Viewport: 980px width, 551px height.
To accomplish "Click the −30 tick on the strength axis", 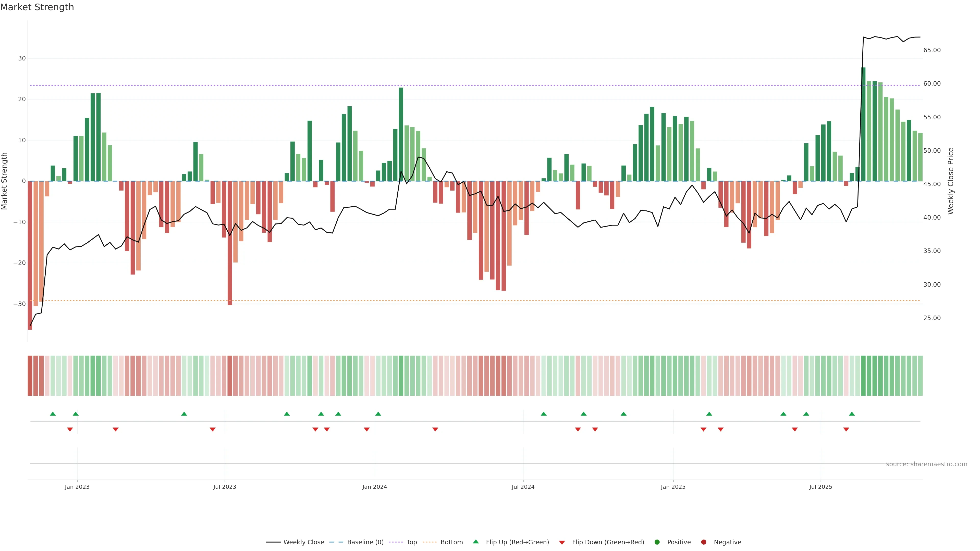I will 19,304.
